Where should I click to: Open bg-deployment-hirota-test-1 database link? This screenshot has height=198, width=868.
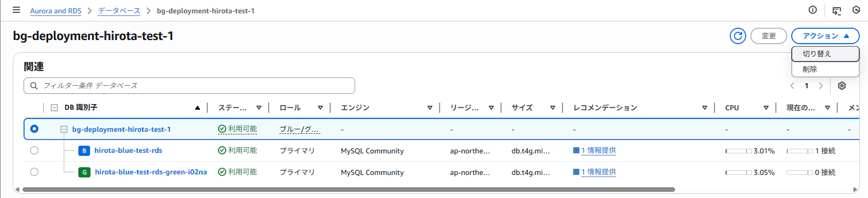click(121, 129)
